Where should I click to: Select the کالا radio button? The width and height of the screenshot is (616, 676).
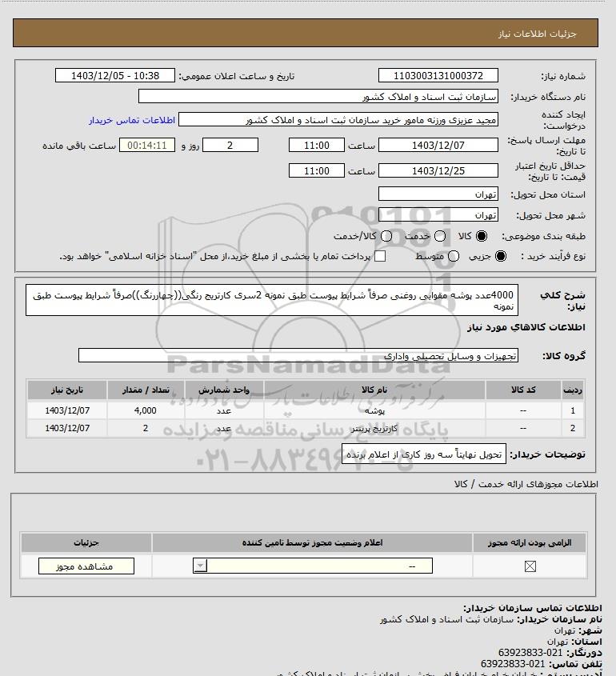tap(481, 236)
